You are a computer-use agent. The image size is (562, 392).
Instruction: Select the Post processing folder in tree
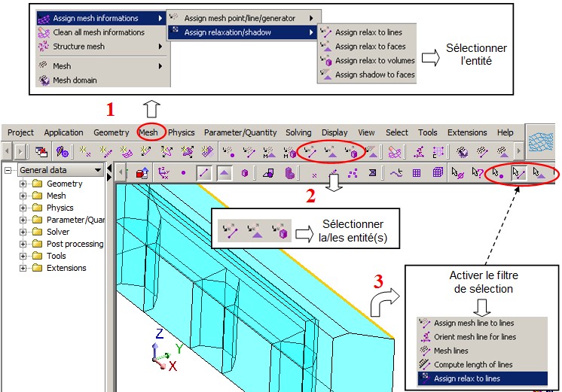pos(74,244)
